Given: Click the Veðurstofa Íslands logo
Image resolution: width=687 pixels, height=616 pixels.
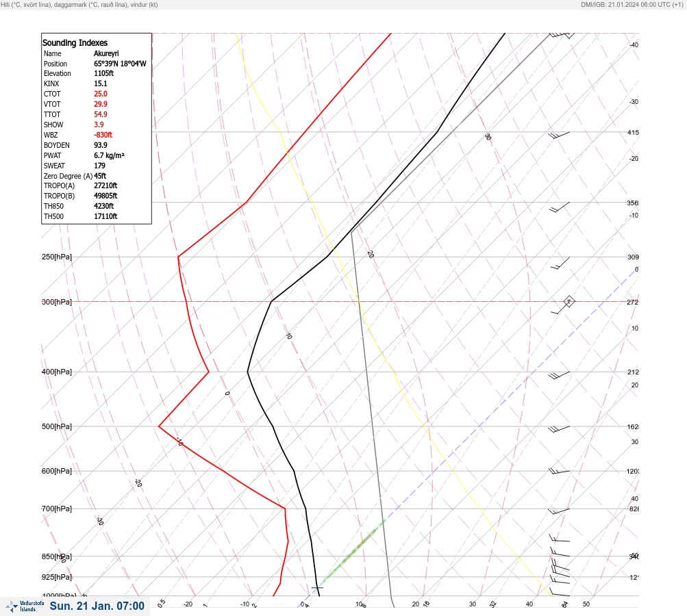Looking at the screenshot, I should coord(25,606).
